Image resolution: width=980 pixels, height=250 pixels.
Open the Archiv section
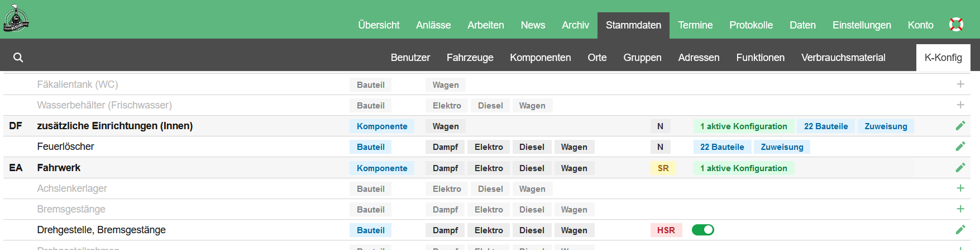(575, 25)
